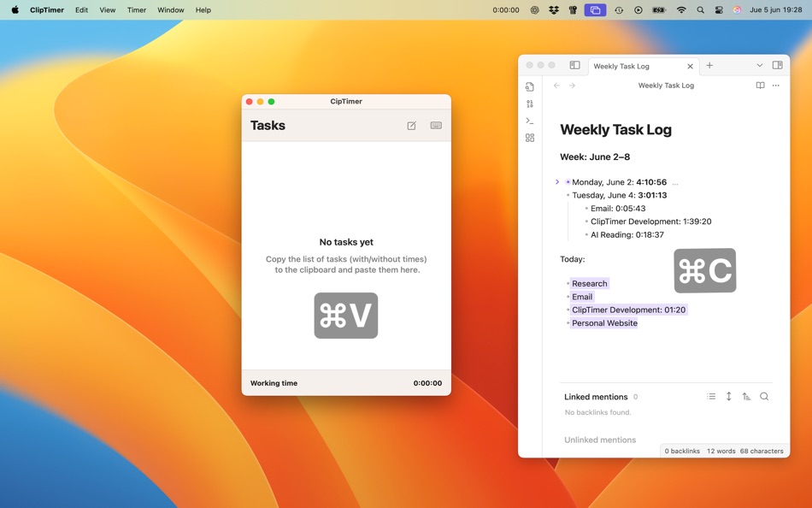
Task: Click ellipsis after Monday 4:10:56 to unfold
Action: tap(674, 183)
